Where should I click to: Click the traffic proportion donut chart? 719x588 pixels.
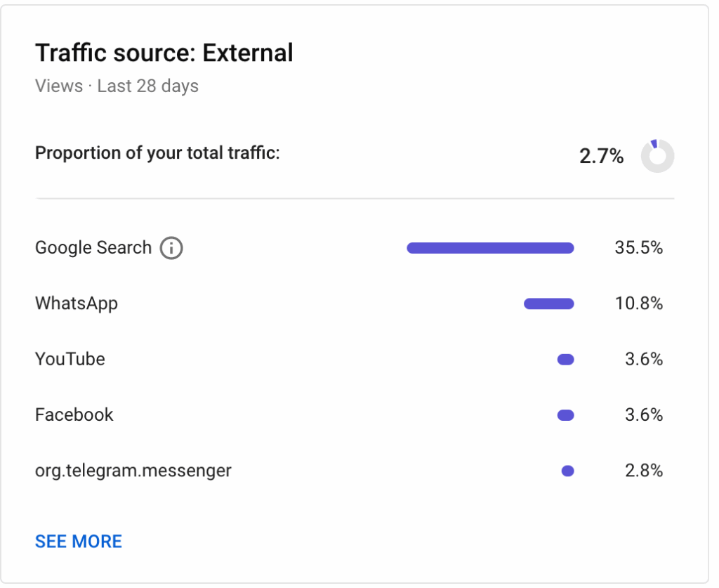point(657,156)
